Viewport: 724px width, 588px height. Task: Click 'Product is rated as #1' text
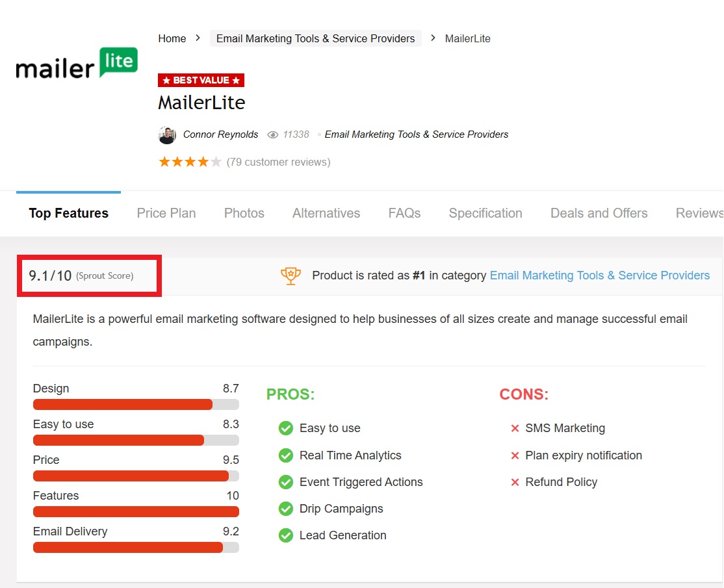point(368,275)
